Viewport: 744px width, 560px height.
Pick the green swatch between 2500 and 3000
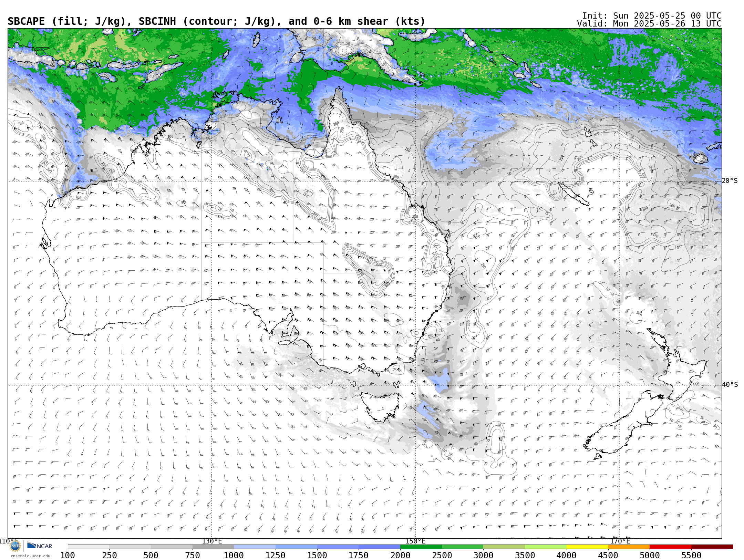[463, 547]
